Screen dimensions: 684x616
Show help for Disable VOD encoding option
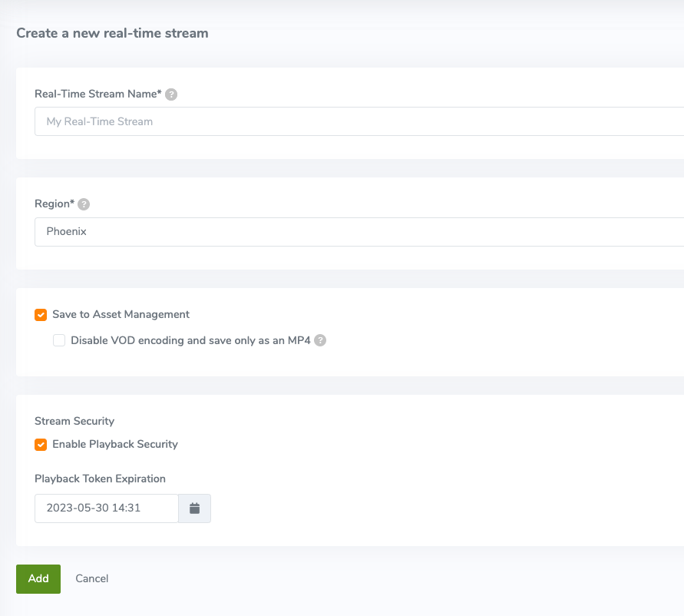coord(320,340)
